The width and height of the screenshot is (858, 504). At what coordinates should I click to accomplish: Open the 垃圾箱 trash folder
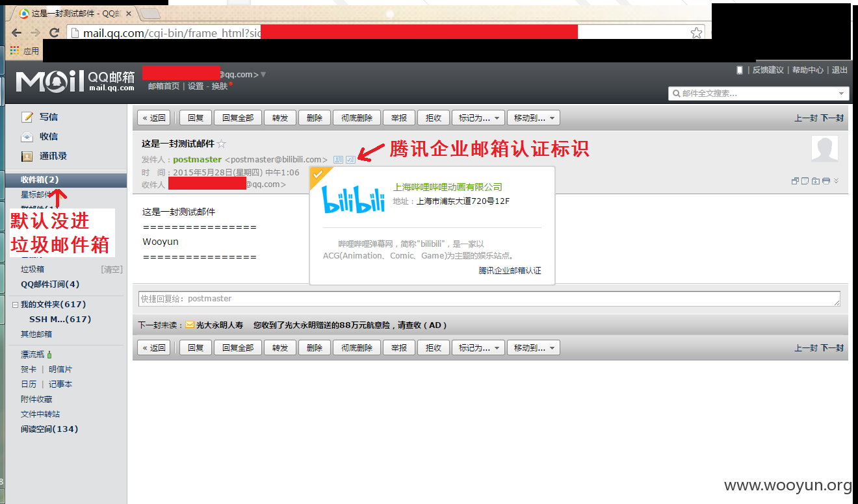[x=32, y=269]
